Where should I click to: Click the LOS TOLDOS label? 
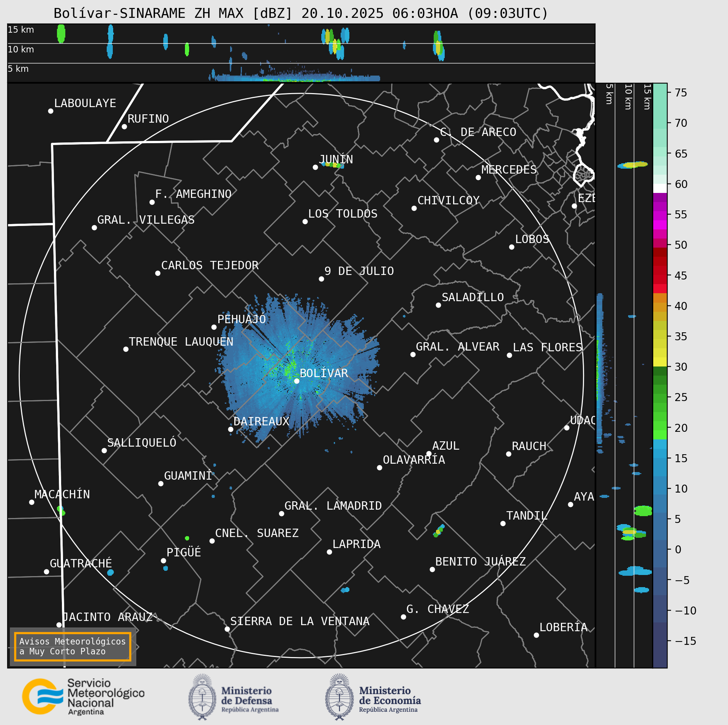coord(343,213)
